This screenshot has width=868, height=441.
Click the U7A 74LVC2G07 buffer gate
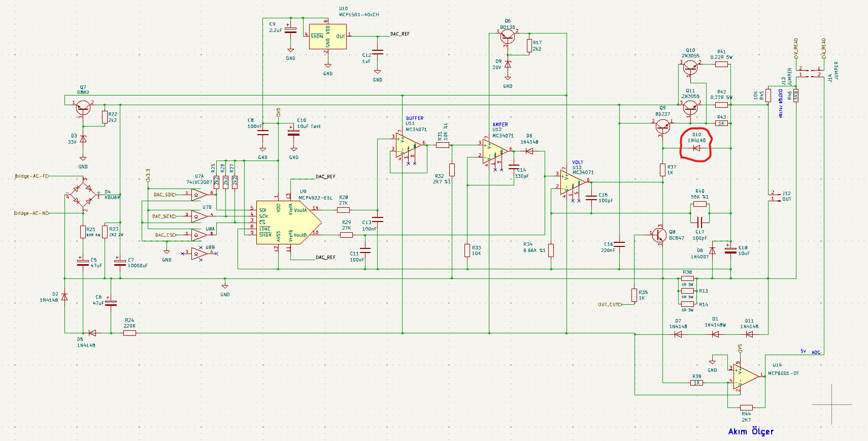coord(199,194)
